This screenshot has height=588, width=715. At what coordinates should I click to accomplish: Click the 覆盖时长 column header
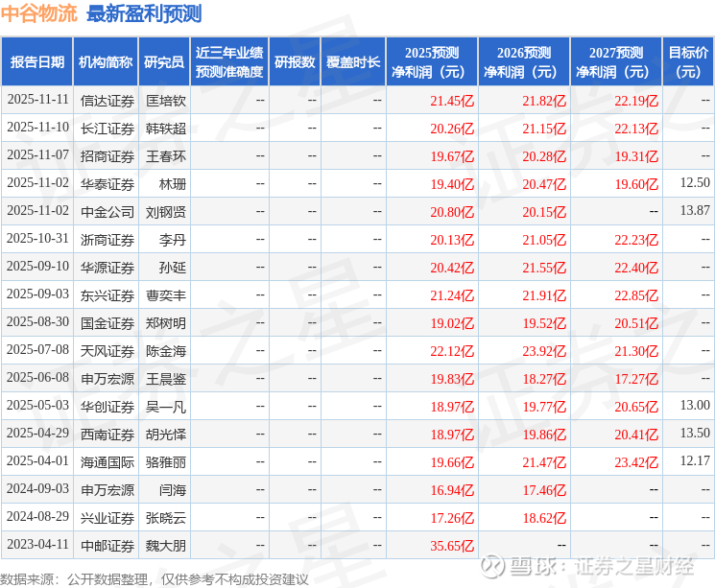click(x=353, y=62)
